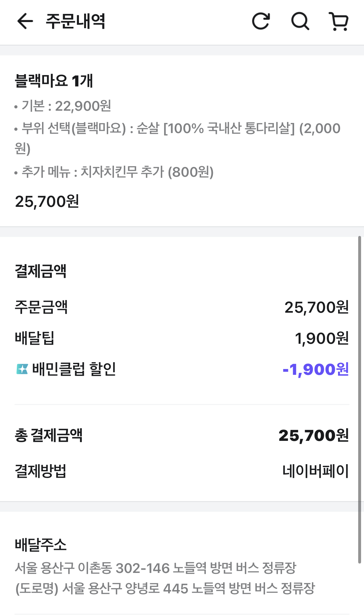Tap the 주문금액 row label
This screenshot has height=615, width=364.
point(41,307)
